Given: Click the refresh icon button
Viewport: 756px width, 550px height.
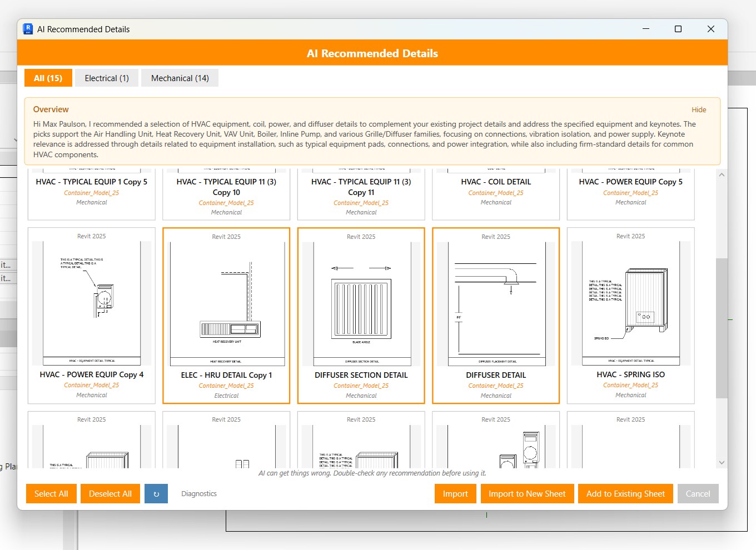Looking at the screenshot, I should [156, 494].
